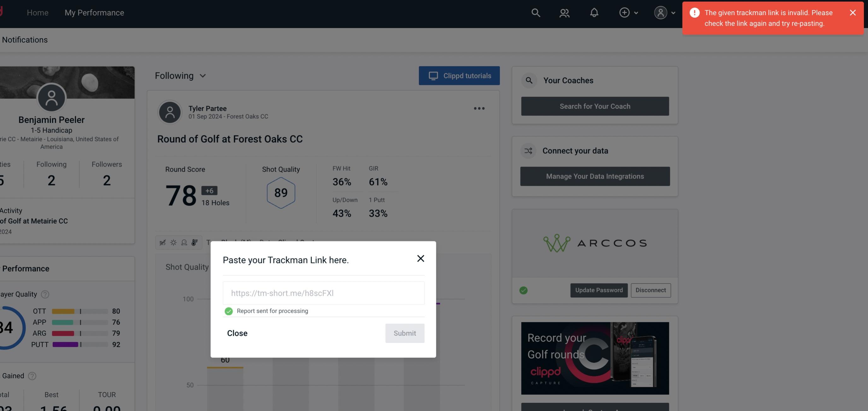The image size is (868, 411).
Task: Select the My Performance menu tab
Action: click(x=94, y=12)
